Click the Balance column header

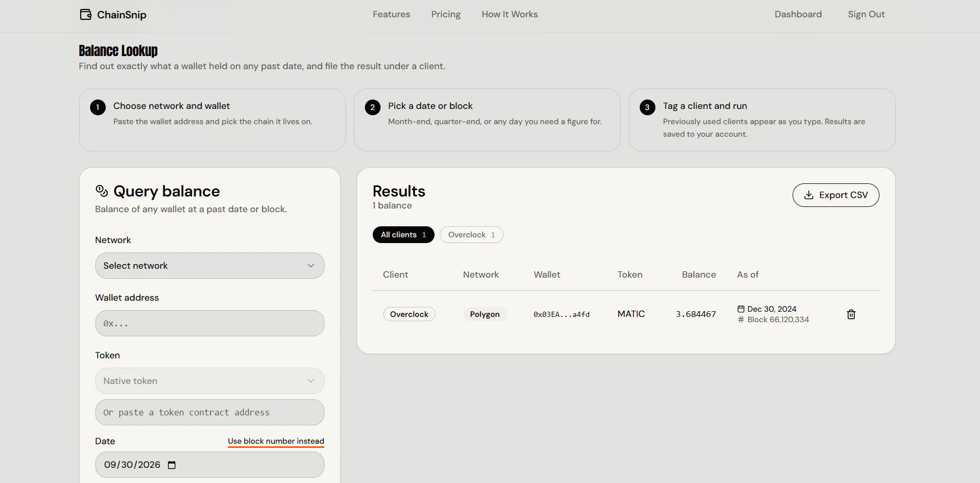[x=699, y=275]
